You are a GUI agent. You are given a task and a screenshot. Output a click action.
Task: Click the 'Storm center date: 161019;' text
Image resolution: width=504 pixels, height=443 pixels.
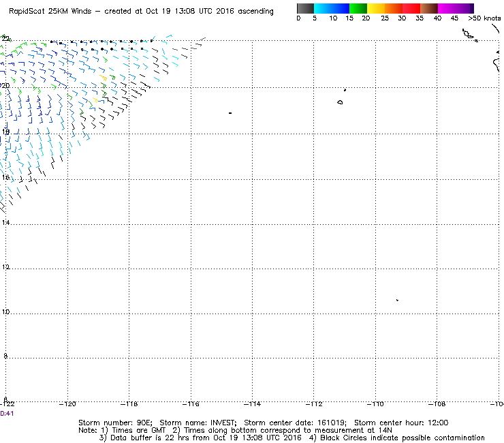[295, 423]
